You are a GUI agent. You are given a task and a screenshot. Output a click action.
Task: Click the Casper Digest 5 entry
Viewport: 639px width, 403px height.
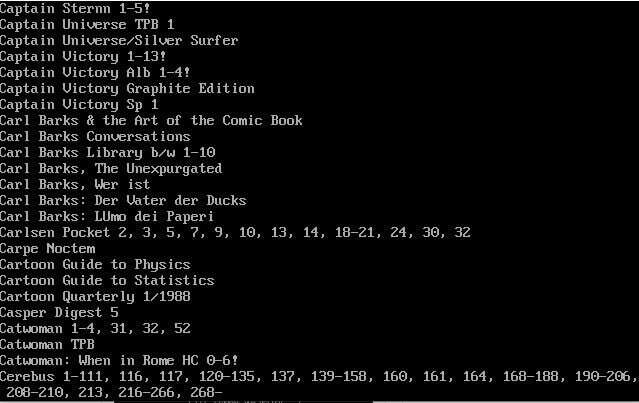pos(59,312)
